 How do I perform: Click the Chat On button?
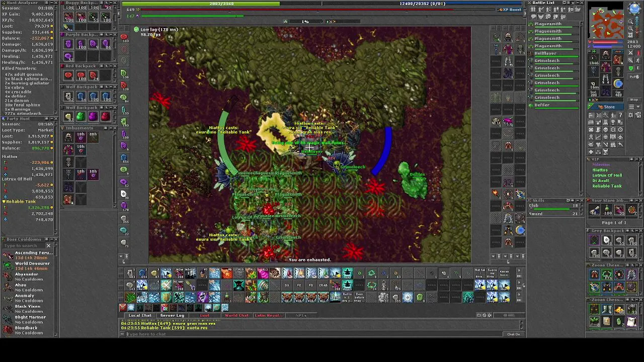[x=513, y=334]
